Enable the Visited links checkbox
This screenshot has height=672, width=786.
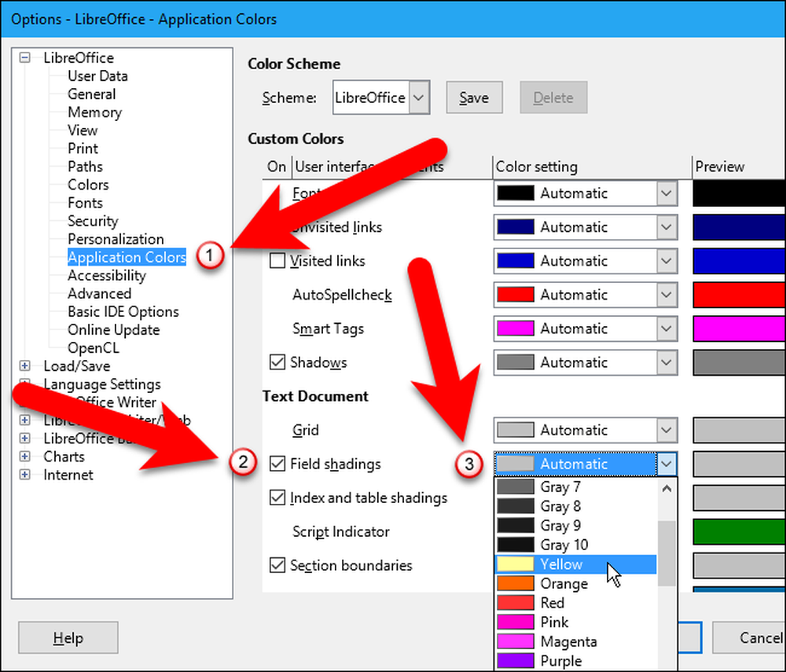click(x=277, y=261)
